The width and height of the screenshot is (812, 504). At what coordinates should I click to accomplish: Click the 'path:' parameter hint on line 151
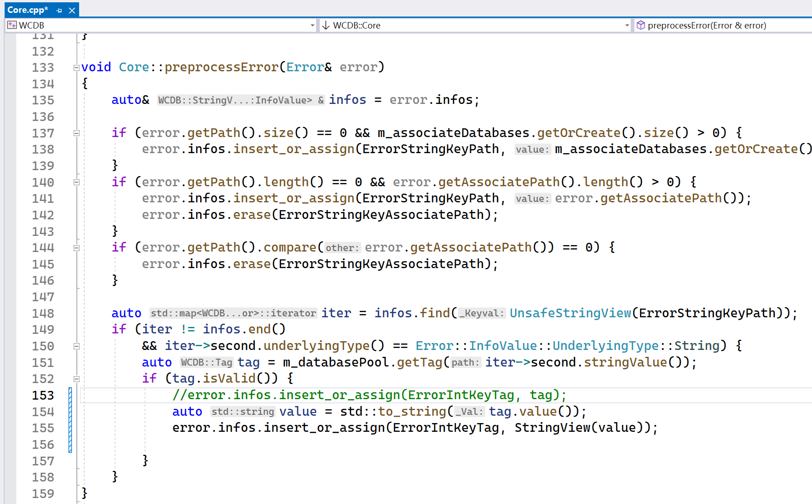[x=465, y=363]
